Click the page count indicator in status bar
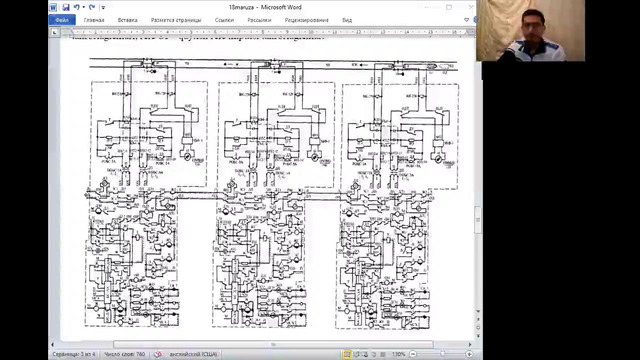 pos(74,354)
